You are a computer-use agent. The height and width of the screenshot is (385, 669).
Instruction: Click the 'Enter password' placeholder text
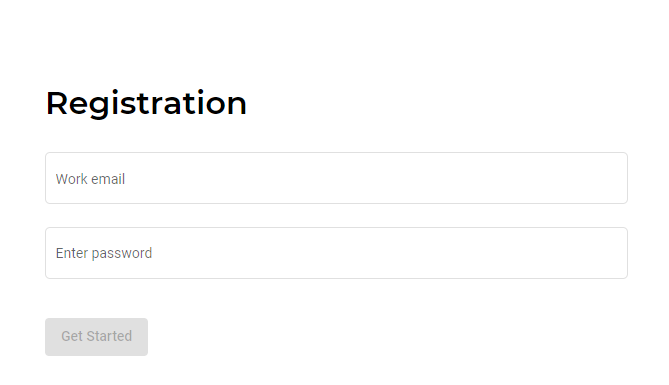(104, 253)
